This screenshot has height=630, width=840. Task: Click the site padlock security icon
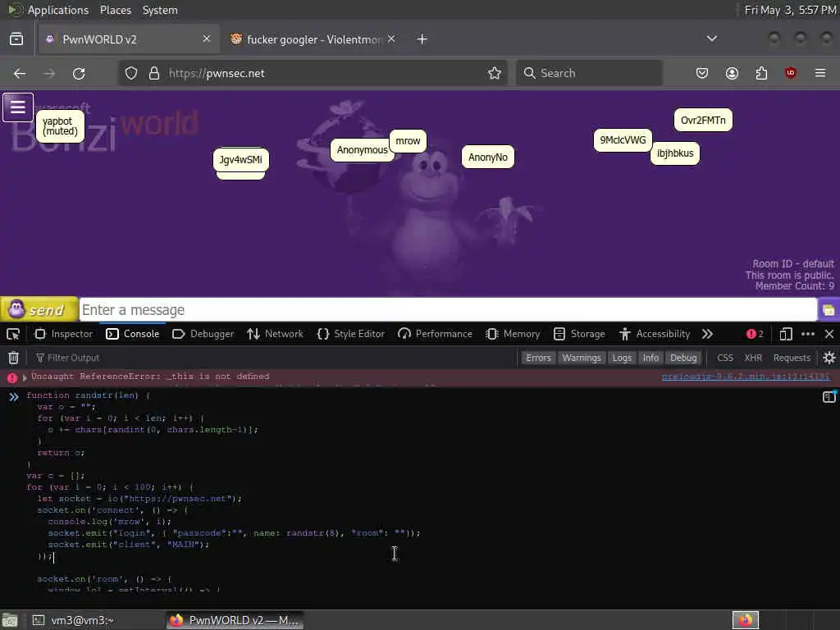point(153,73)
